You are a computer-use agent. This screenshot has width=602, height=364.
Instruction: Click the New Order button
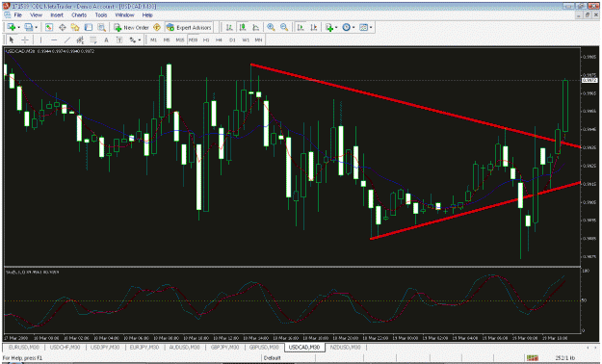(131, 27)
